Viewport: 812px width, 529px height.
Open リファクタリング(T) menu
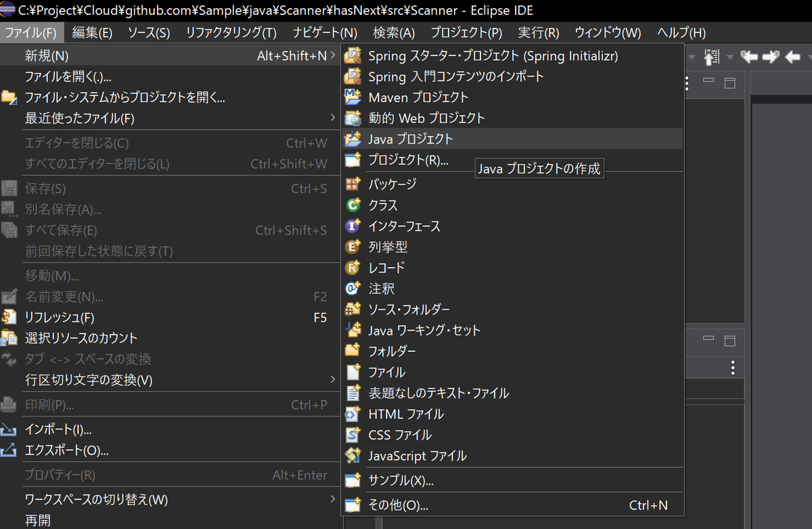pos(231,32)
